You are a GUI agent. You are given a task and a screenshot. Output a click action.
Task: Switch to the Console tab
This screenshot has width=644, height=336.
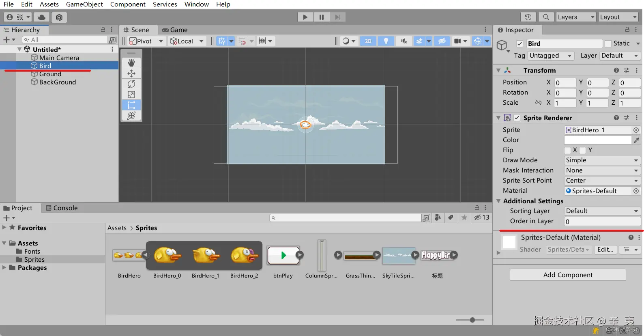[62, 208]
